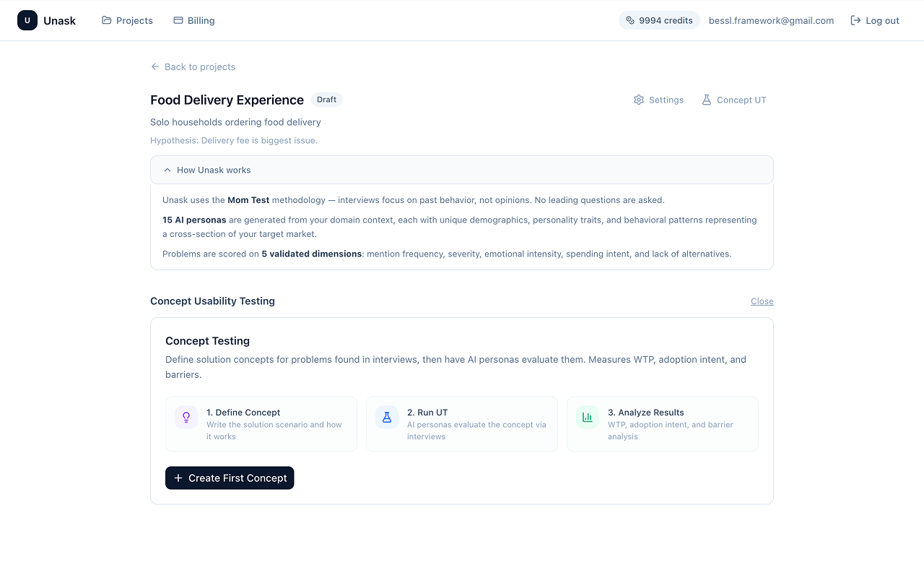Close the Concept Usability Testing panel

tap(762, 301)
